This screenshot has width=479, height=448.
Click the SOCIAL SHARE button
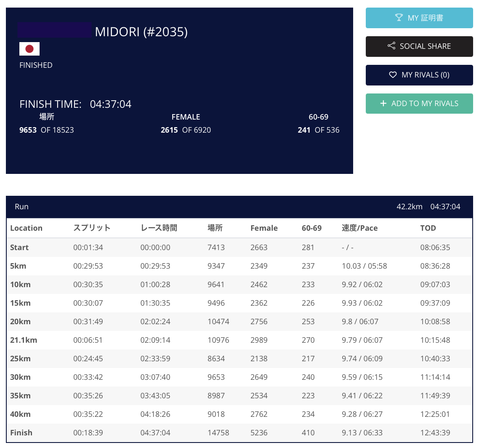[419, 46]
